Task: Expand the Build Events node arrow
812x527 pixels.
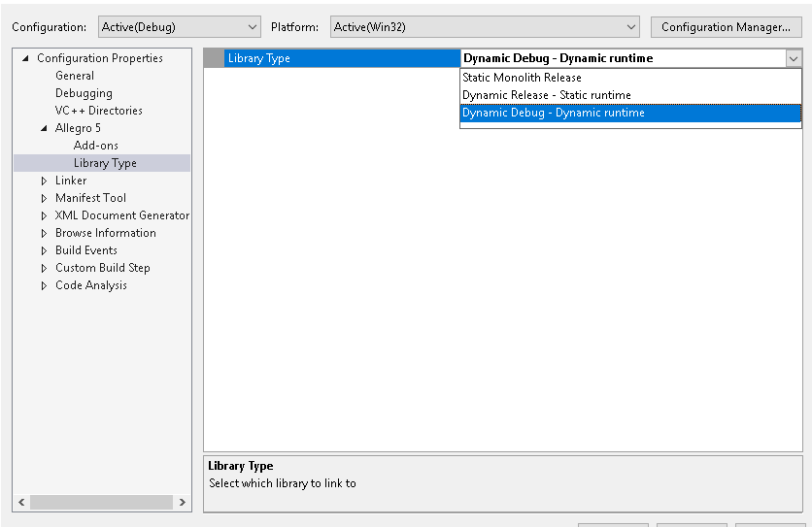Action: pos(44,250)
